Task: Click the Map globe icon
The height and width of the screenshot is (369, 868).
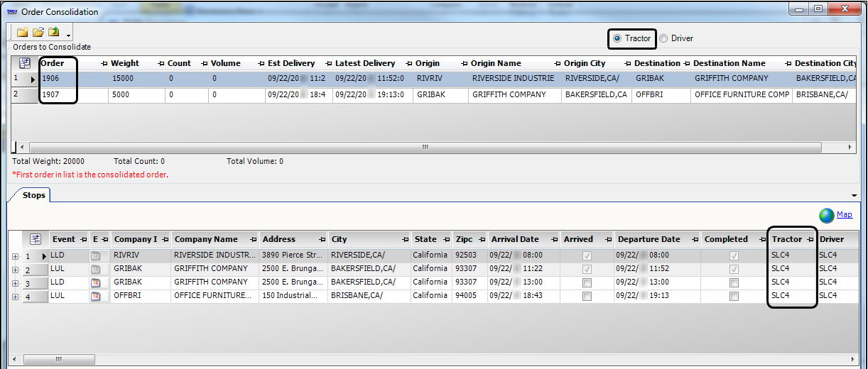Action: click(826, 215)
